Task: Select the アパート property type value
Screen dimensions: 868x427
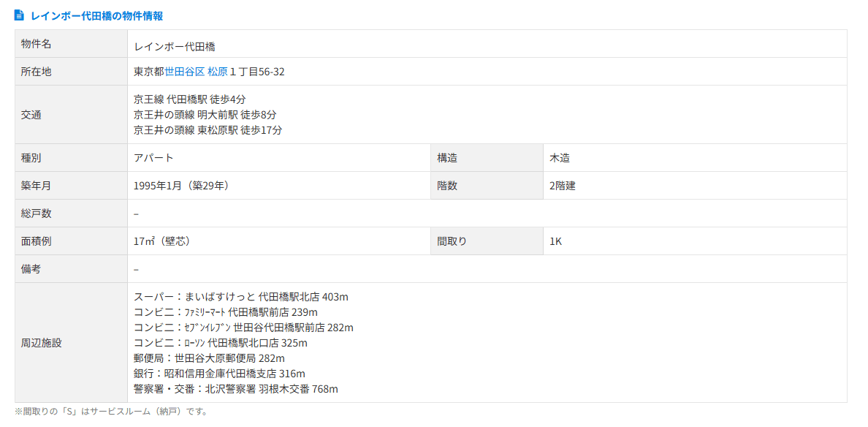Action: coord(153,158)
